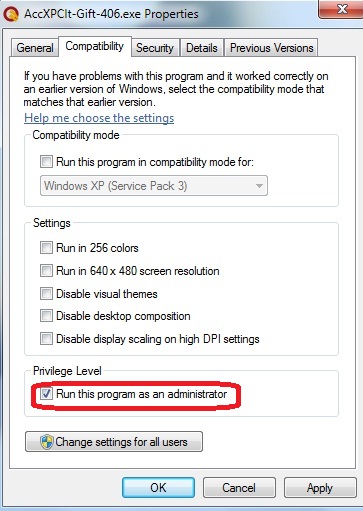This screenshot has height=511, width=363.
Task: Click the application icon in the title bar
Action: pyautogui.click(x=11, y=14)
